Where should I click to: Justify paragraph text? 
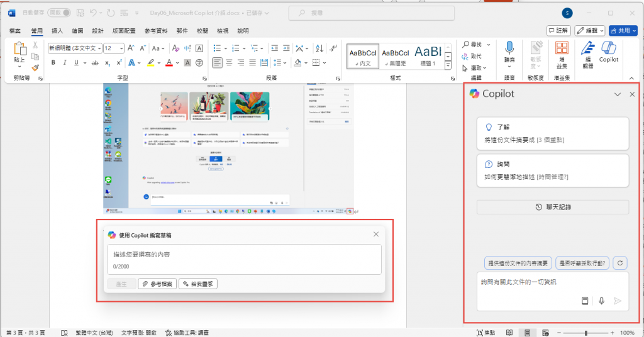[x=253, y=63]
